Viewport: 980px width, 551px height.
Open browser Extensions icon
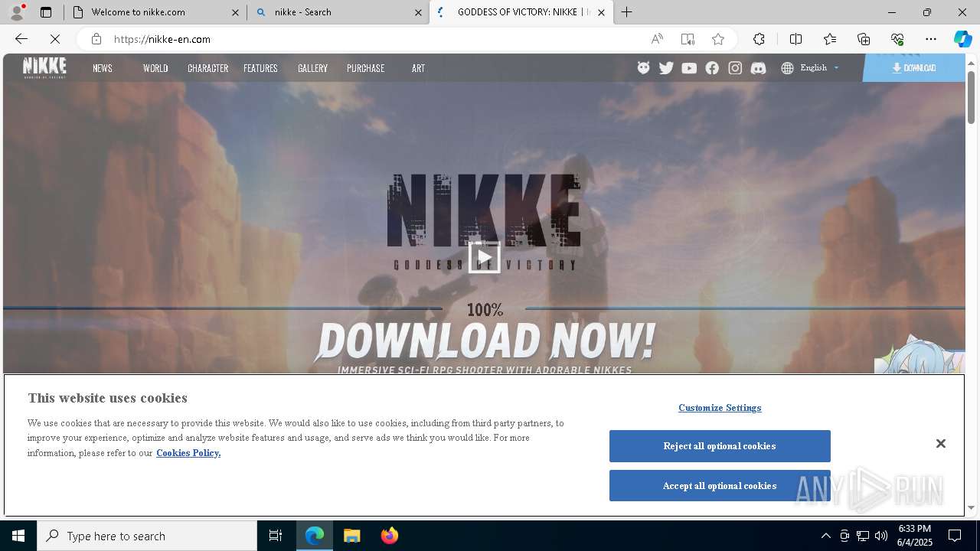(759, 39)
